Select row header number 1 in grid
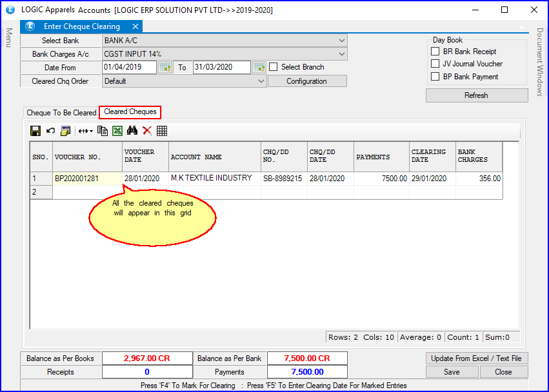This screenshot has width=549, height=392. 41,179
